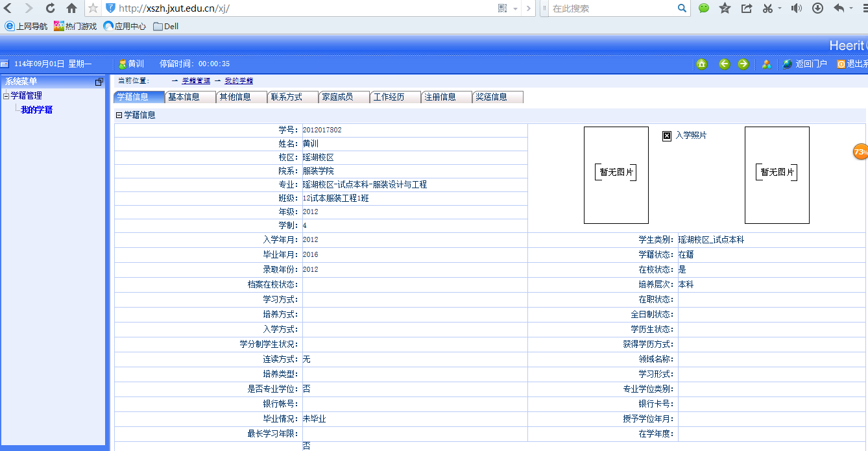Click 返回门户 to return to the portal

pyautogui.click(x=804, y=64)
